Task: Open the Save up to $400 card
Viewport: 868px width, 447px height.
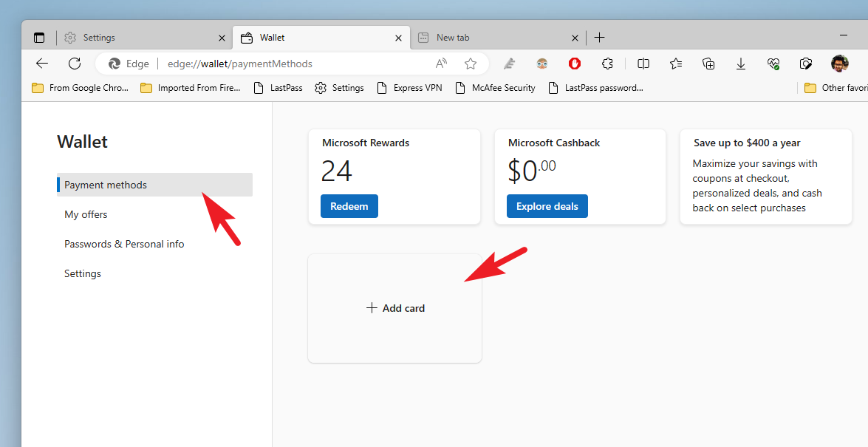Action: click(765, 177)
